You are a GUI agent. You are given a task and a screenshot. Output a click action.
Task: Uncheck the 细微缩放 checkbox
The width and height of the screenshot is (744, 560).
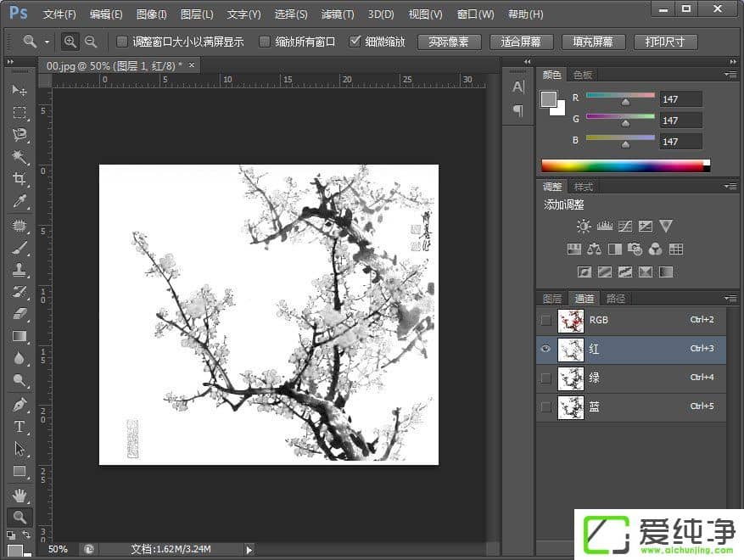click(x=355, y=42)
